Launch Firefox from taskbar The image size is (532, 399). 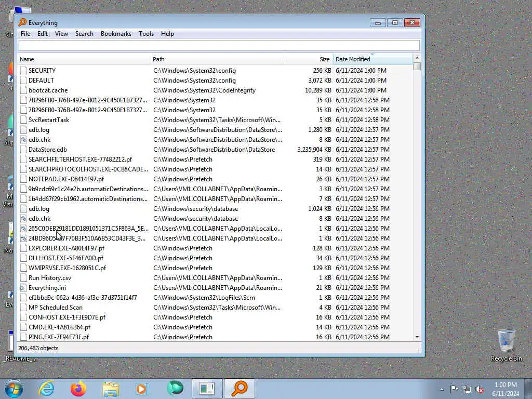pos(78,389)
